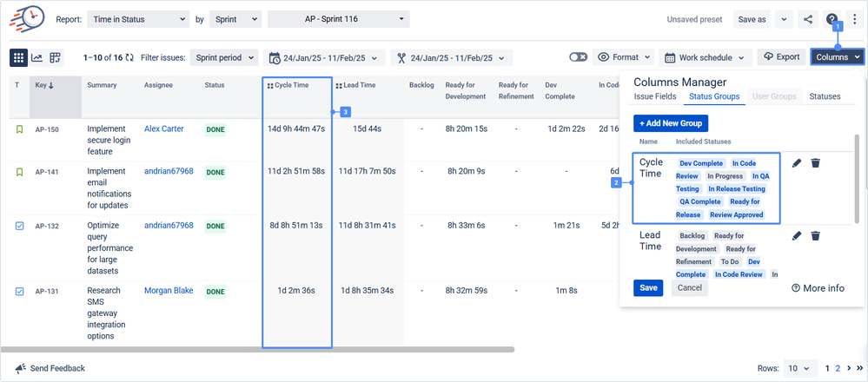Screen dimensions: 868x382
Task: Click cycle time value 14d 9h 44m 47s
Action: point(296,128)
